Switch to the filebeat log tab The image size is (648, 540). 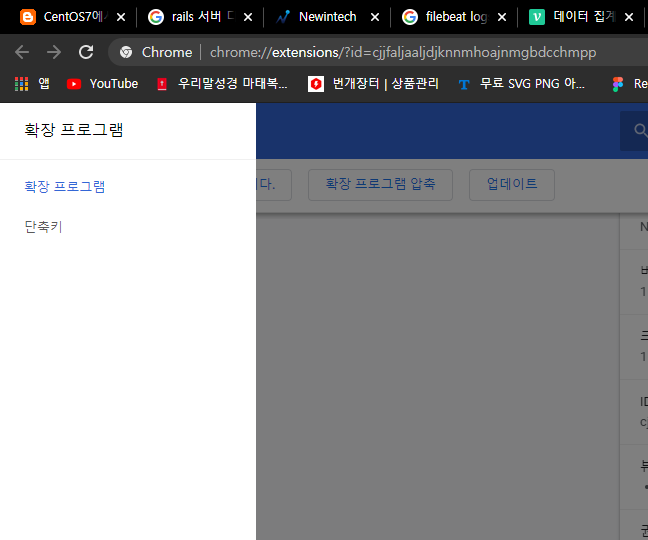coord(447,17)
